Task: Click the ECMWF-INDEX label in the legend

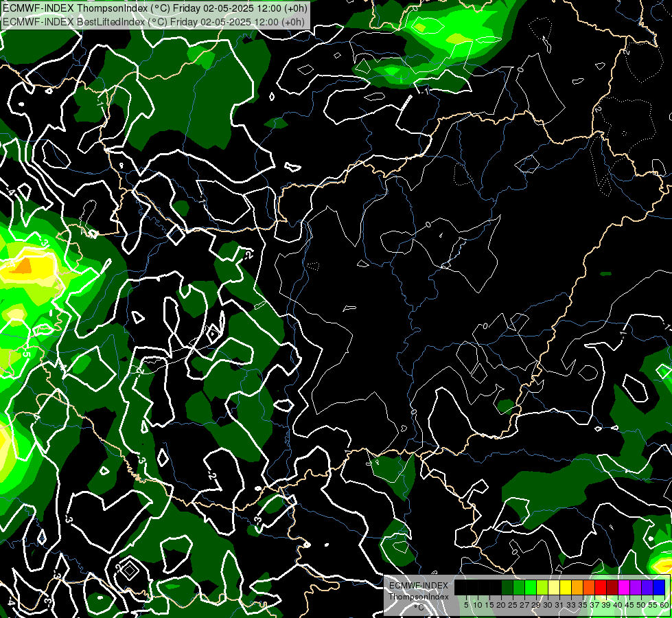Action: click(419, 586)
